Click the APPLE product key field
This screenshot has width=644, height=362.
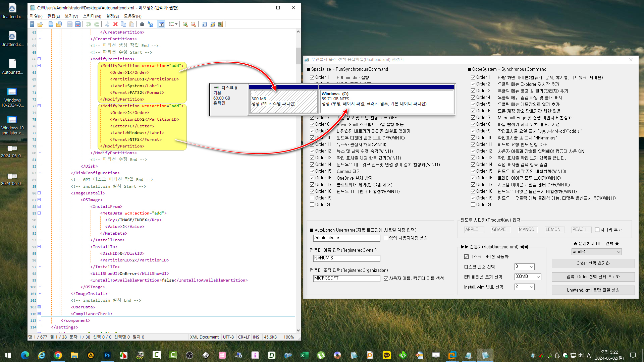tap(474, 230)
